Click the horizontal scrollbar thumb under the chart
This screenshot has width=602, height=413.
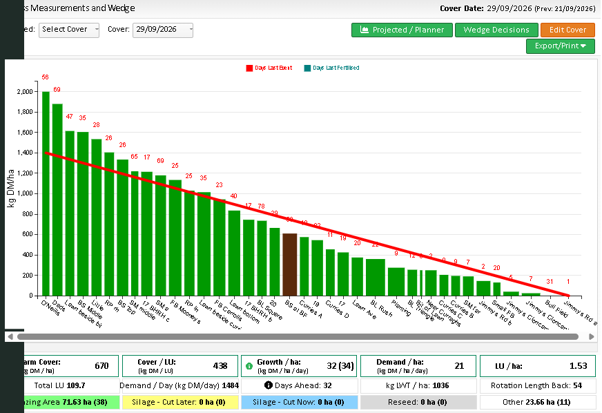tap(298, 337)
